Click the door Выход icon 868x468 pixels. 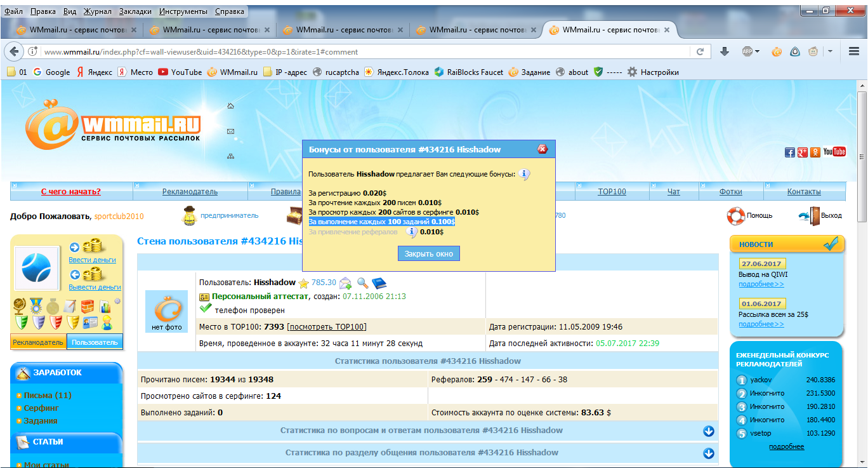tap(808, 215)
